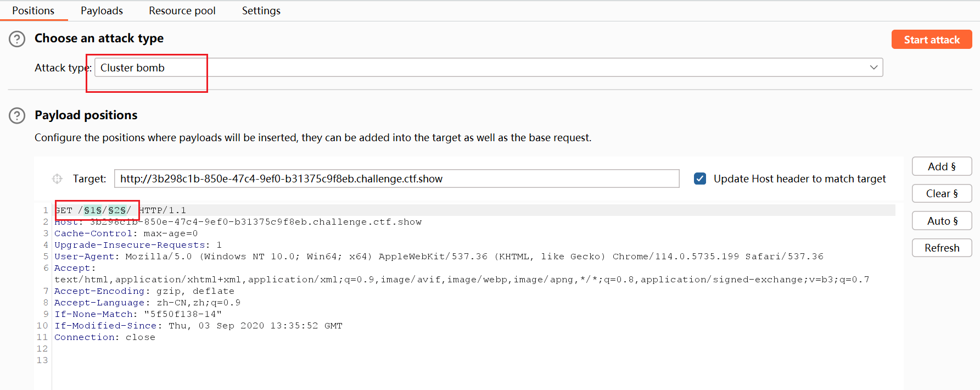Click the Connection: close header line
The width and height of the screenshot is (980, 390).
[104, 337]
